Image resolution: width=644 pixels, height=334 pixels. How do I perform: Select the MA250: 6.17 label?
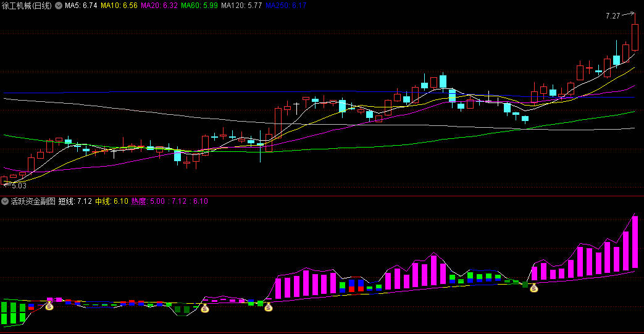286,6
